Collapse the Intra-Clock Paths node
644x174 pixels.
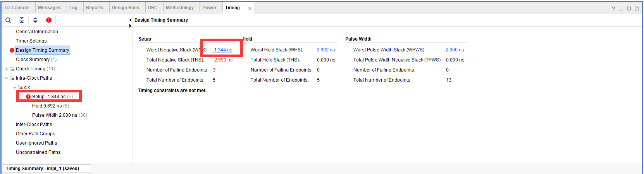point(7,78)
